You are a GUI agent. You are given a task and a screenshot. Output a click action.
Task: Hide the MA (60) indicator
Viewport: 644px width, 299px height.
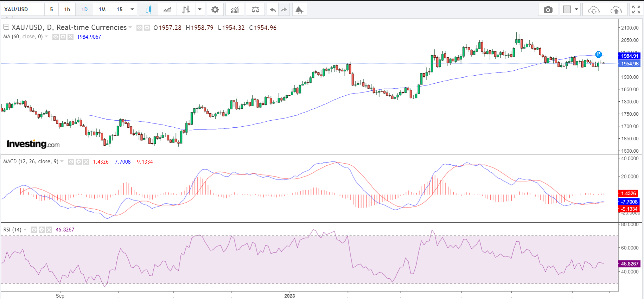56,37
